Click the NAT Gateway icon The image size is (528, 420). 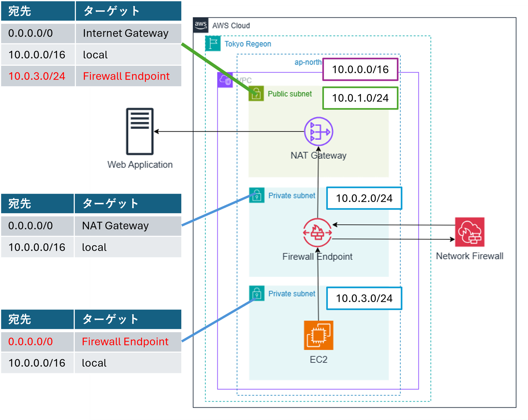point(318,132)
